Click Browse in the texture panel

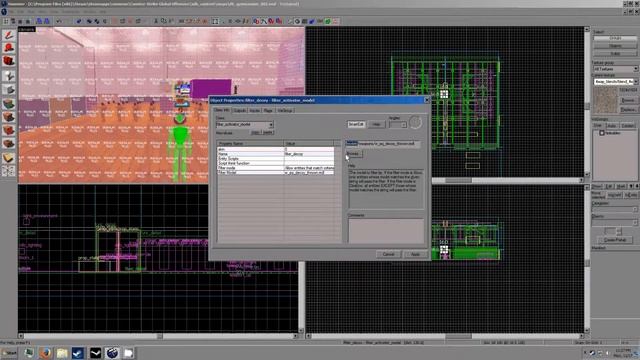pos(628,100)
